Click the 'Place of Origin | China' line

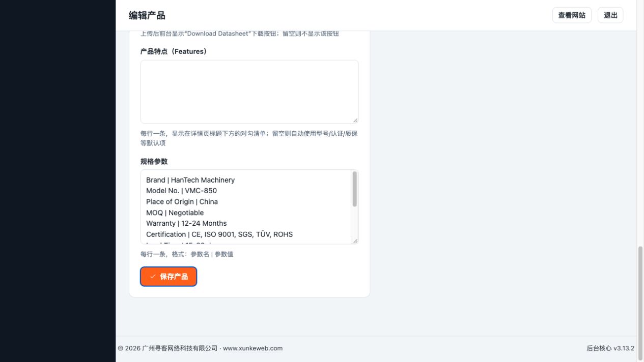(x=182, y=202)
